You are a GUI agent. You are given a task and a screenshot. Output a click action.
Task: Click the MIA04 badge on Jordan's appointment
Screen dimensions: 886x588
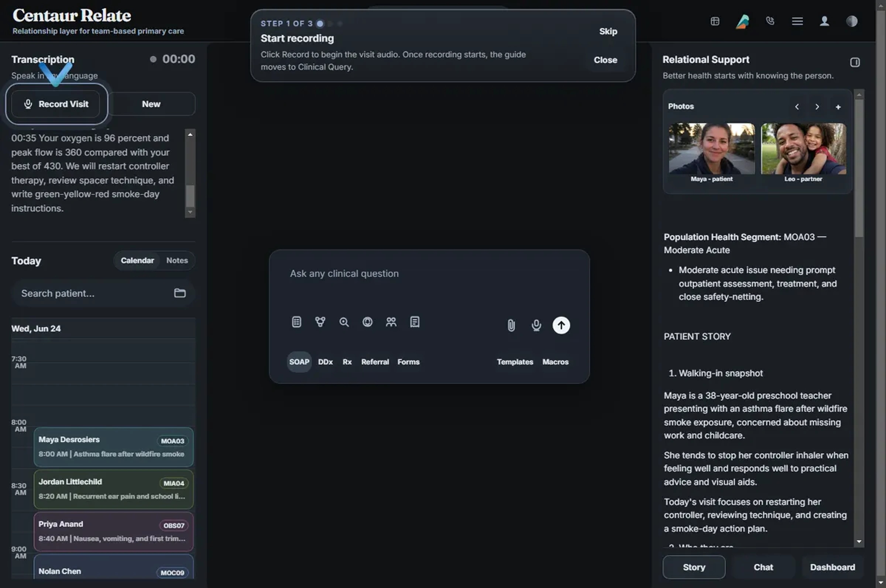174,484
